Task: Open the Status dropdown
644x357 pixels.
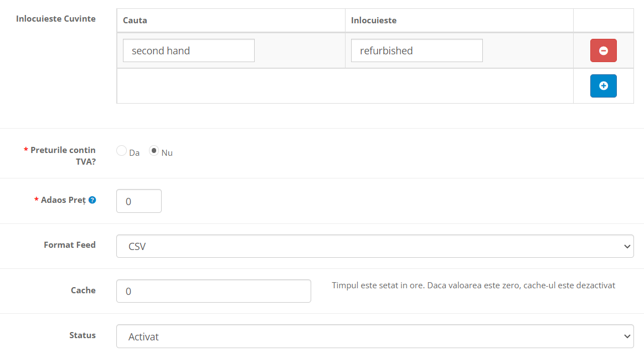Action: [374, 336]
